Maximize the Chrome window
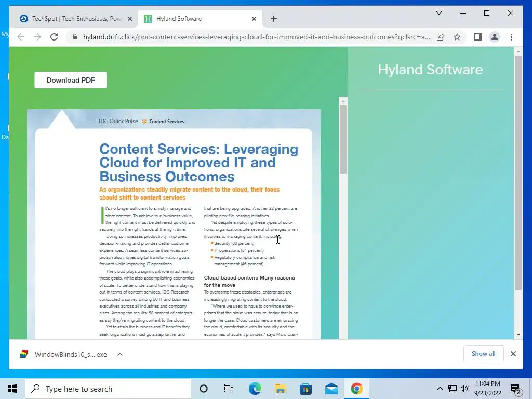 coord(487,13)
